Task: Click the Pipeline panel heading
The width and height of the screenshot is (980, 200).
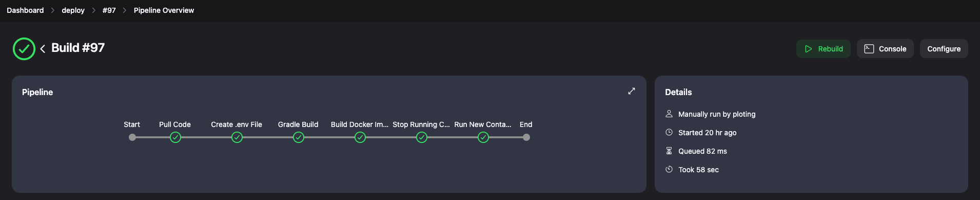Action: [x=37, y=92]
